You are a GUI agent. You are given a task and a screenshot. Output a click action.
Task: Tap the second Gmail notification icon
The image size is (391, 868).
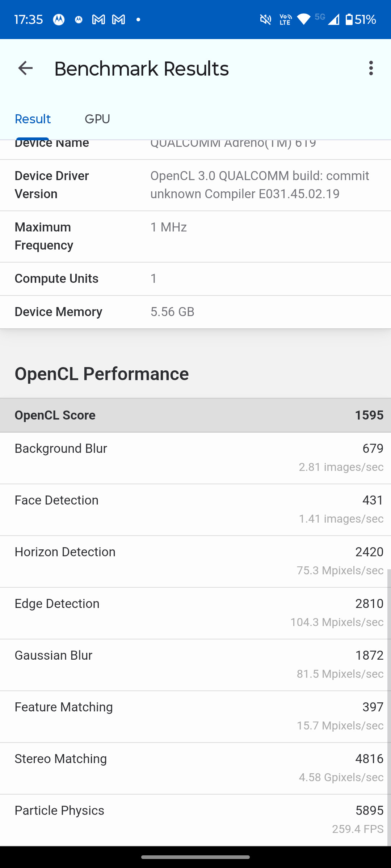coord(118,19)
